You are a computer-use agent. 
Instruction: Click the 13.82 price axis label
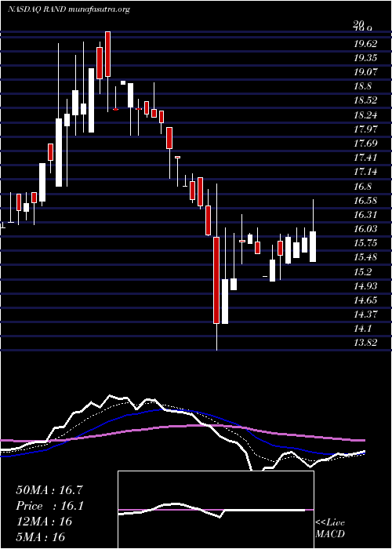(365, 343)
